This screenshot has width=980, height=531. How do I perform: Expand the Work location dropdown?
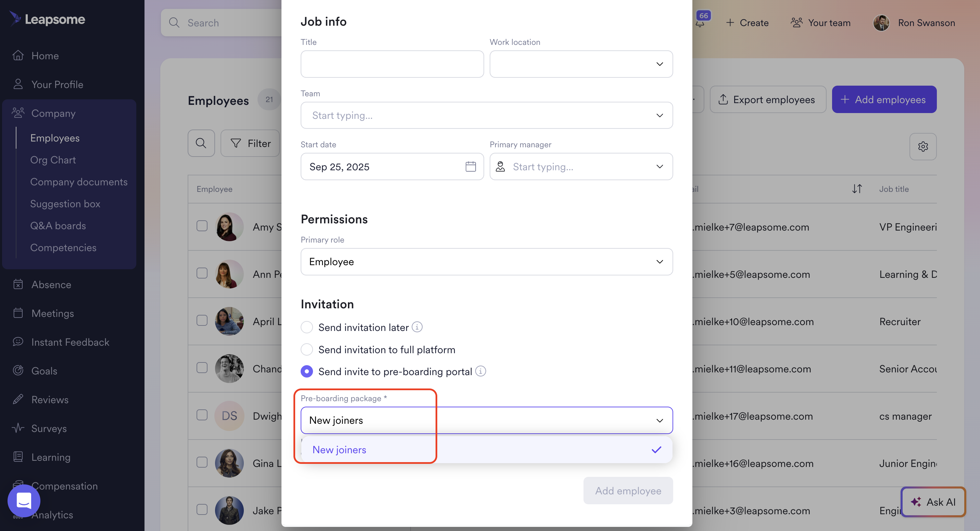click(x=581, y=64)
